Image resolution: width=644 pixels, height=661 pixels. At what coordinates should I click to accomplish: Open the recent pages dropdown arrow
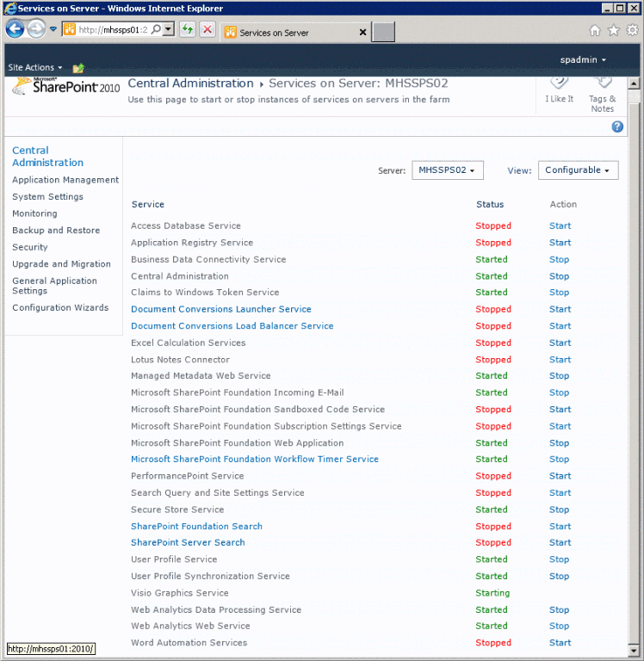coord(53,29)
